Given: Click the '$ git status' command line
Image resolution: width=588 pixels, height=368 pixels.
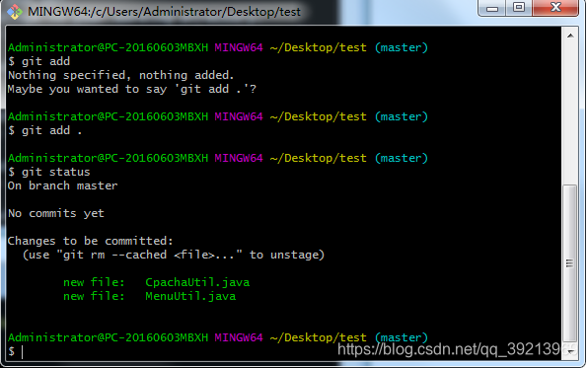Looking at the screenshot, I should [x=49, y=172].
